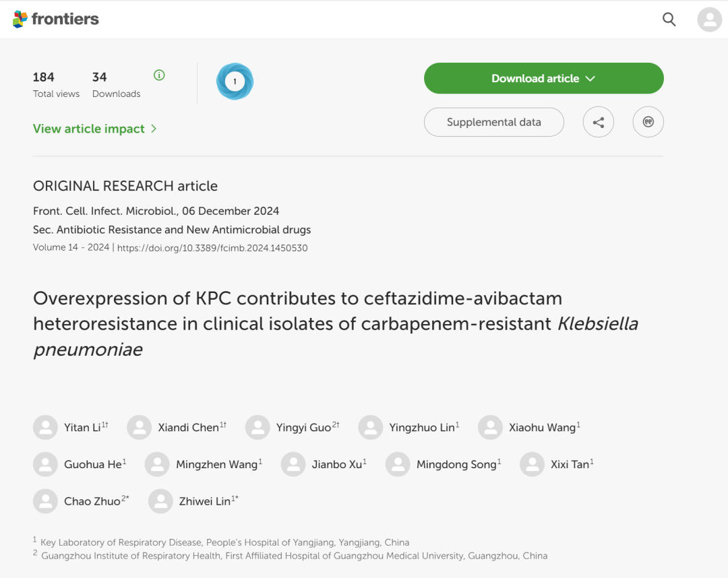Open View article impact chevron link
The image size is (728, 578).
pyautogui.click(x=95, y=129)
